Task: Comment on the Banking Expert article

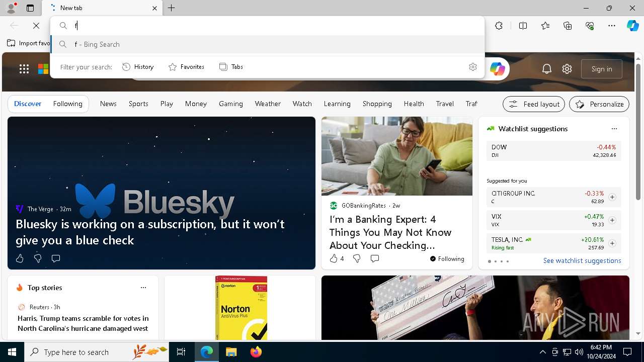Action: [x=375, y=258]
